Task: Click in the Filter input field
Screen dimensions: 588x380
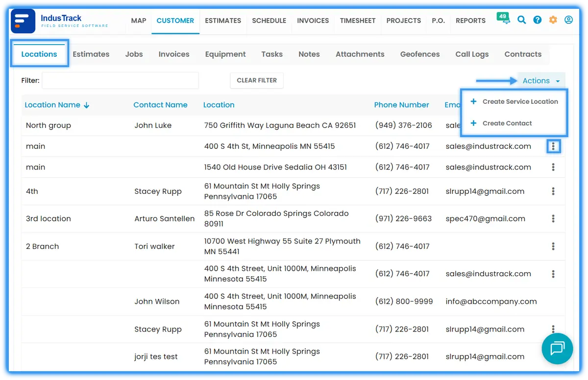Action: (120, 80)
